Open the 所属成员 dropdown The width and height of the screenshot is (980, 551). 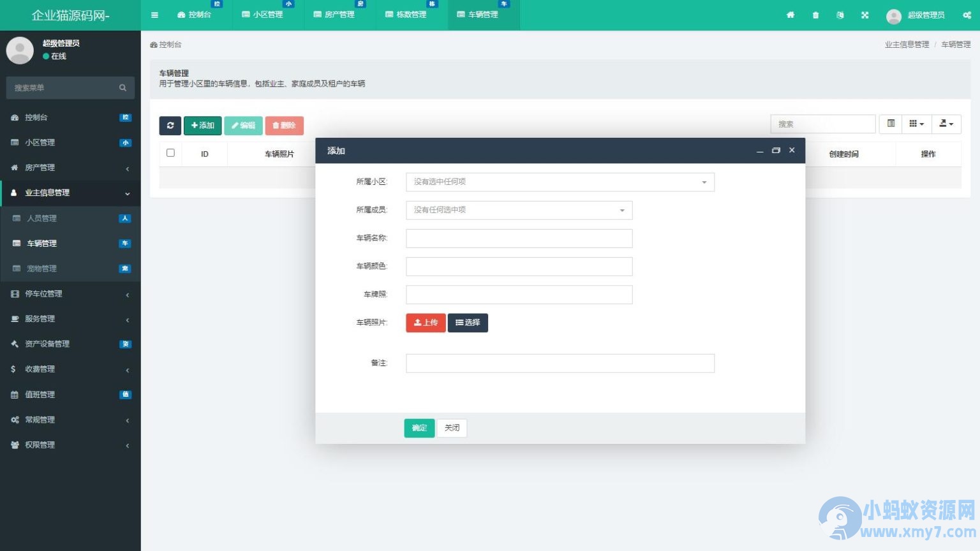pyautogui.click(x=519, y=210)
